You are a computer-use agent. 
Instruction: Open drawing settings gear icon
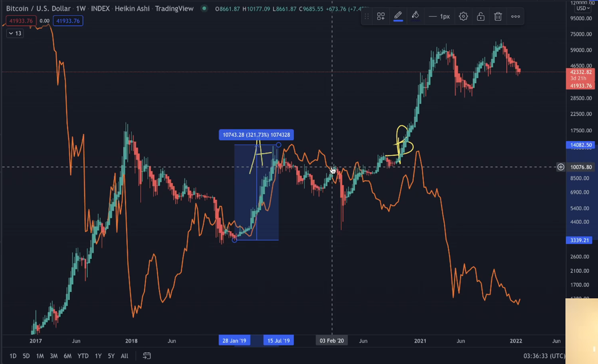[463, 16]
